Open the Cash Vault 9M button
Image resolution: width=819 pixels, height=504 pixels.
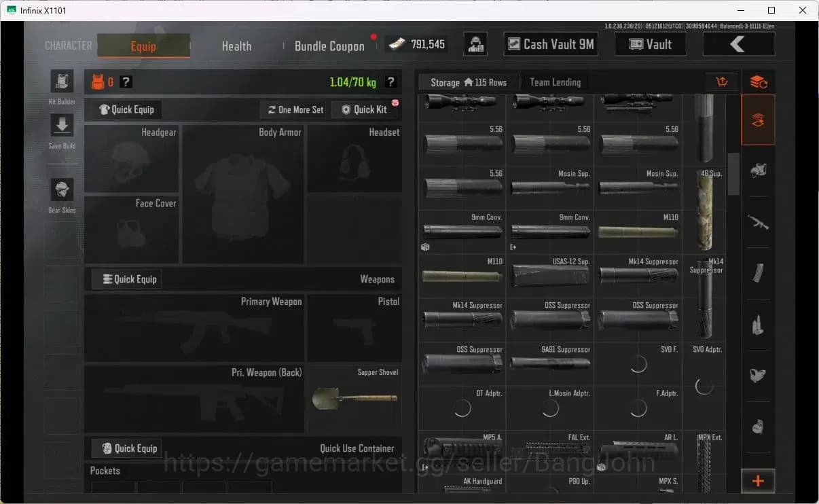551,44
